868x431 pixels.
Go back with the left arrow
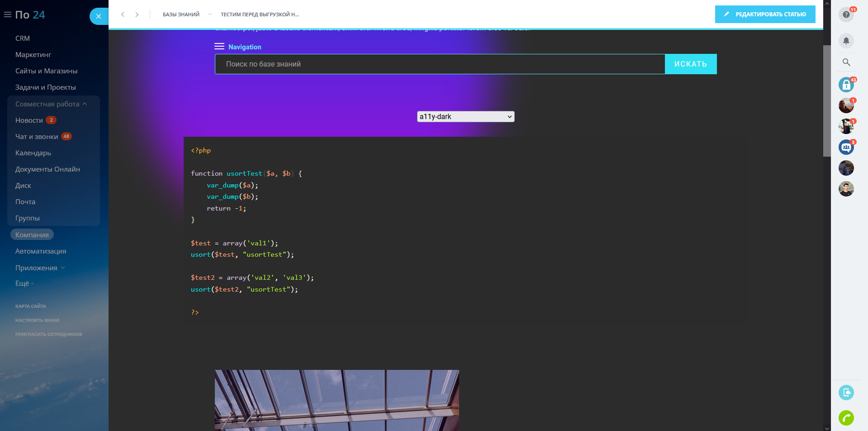(x=123, y=14)
